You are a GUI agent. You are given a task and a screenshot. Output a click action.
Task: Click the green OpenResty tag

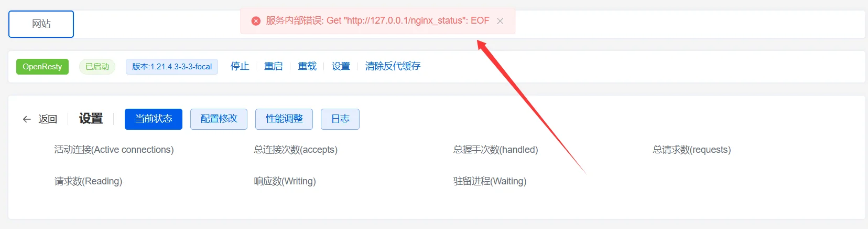pyautogui.click(x=42, y=67)
